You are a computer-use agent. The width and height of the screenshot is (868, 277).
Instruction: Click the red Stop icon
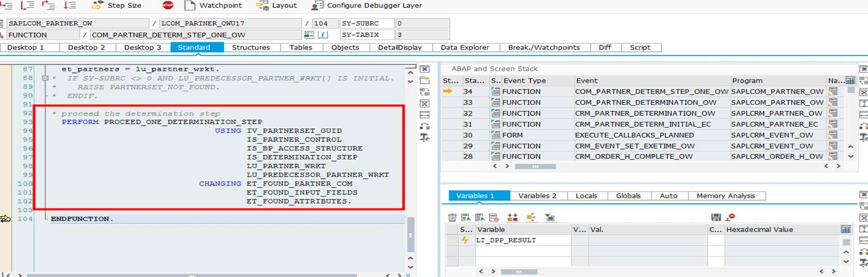point(168,5)
